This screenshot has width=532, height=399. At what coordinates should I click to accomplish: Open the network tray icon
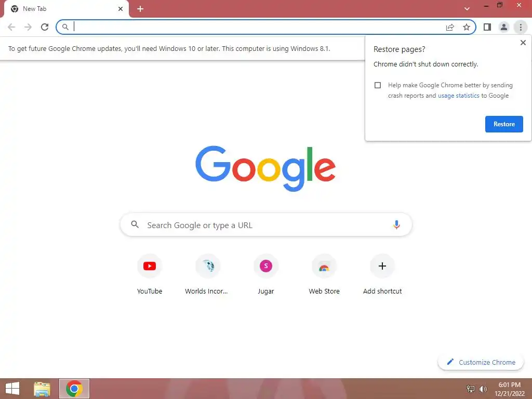coord(470,389)
